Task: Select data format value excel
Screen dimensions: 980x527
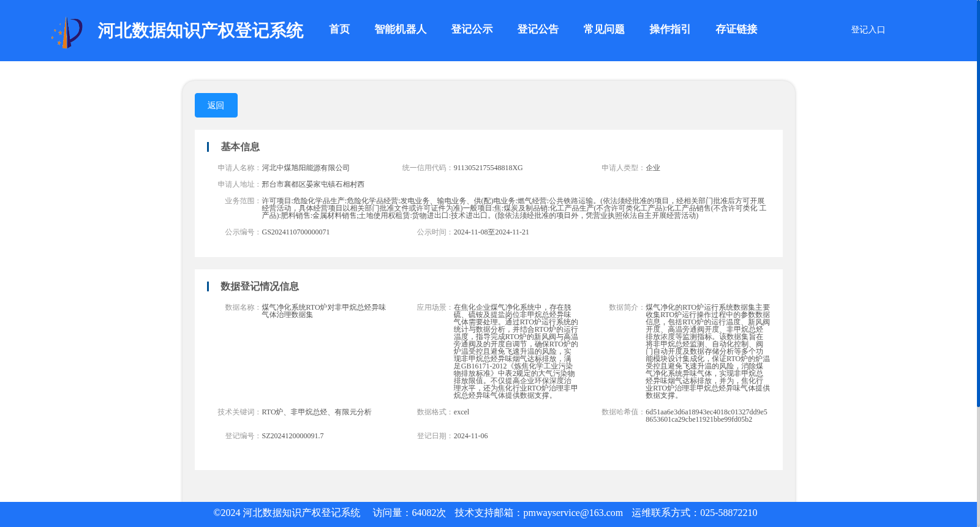Action: [461, 412]
